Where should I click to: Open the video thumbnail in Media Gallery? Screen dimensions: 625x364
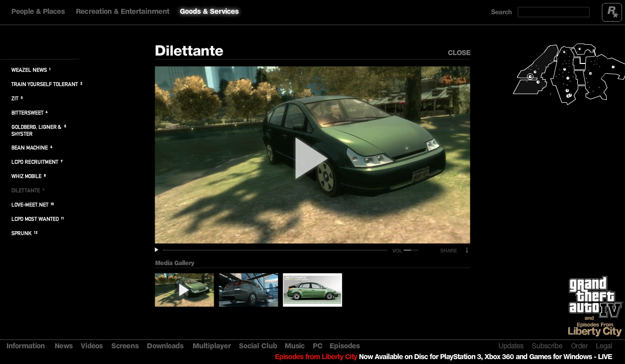coord(184,290)
